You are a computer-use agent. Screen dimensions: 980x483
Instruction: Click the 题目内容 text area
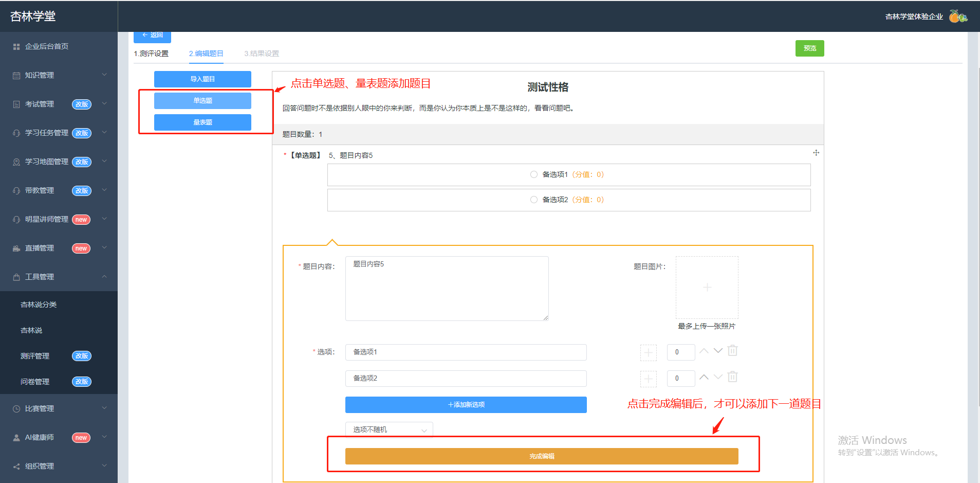pos(447,289)
